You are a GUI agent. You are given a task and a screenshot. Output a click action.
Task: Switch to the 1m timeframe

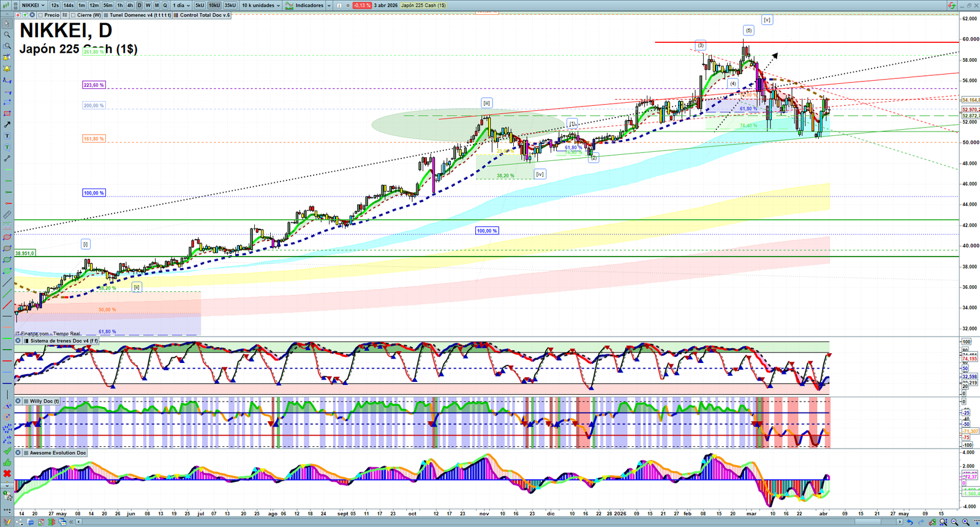81,6
